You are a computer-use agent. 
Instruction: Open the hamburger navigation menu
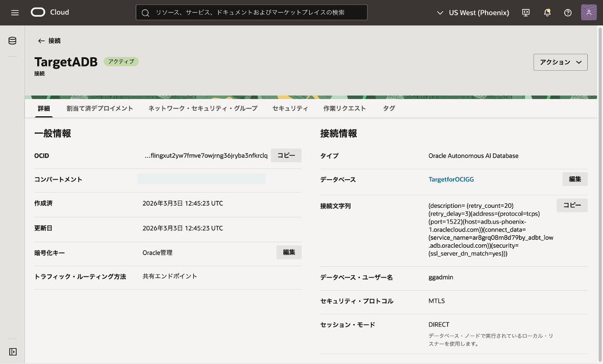(x=15, y=12)
